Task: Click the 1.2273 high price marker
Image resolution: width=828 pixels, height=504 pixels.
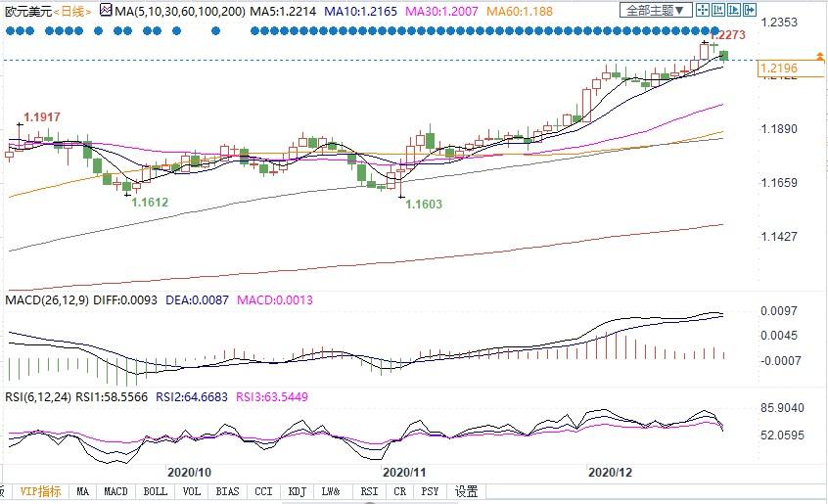Action: click(x=728, y=35)
